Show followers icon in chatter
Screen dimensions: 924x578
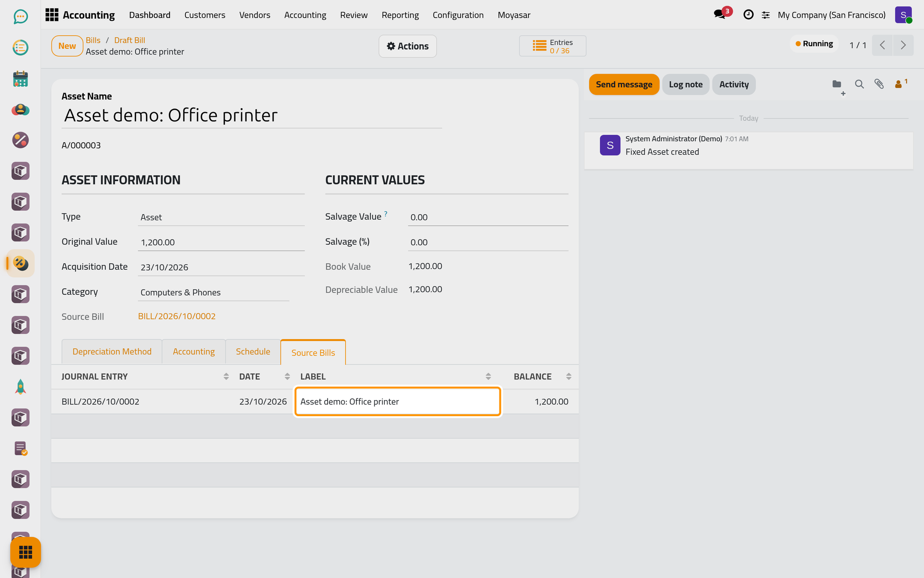[900, 84]
